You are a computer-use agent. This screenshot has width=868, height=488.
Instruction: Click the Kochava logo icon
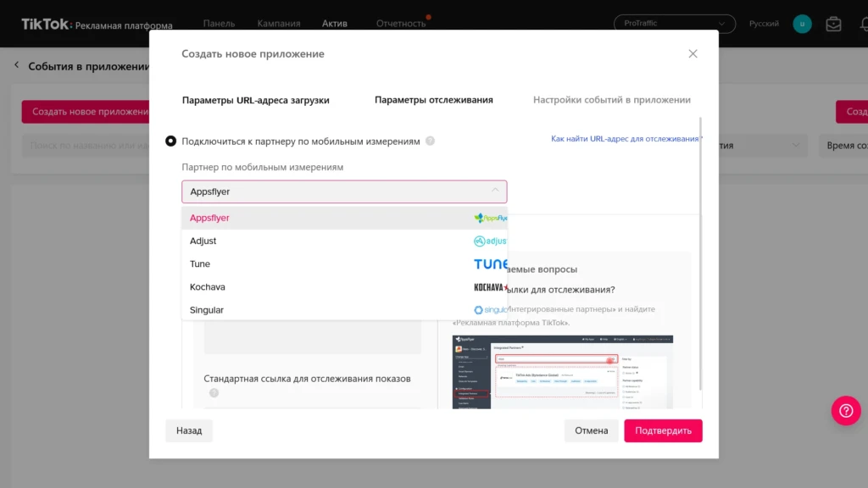[x=491, y=287]
